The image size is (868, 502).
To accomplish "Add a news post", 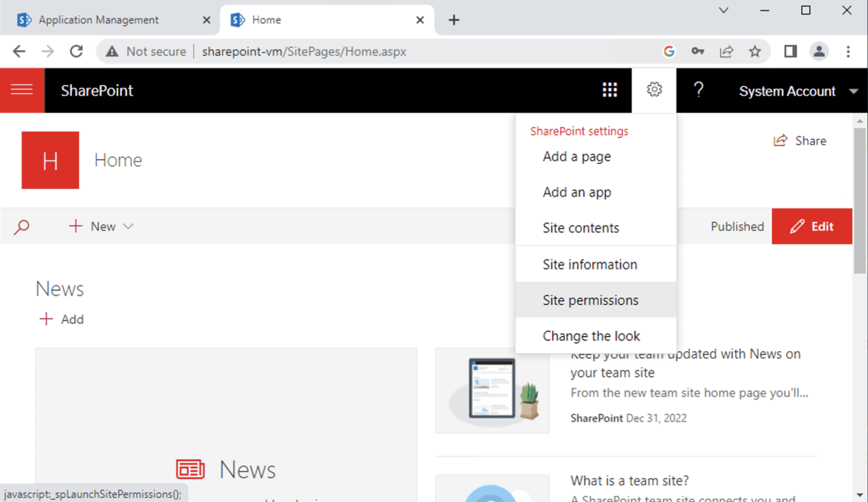I will tap(61, 320).
